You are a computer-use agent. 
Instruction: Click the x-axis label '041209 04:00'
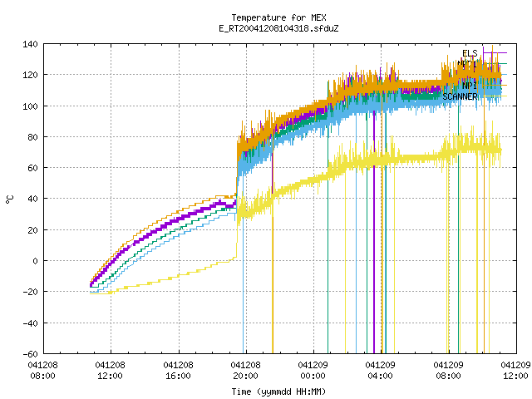381,370
